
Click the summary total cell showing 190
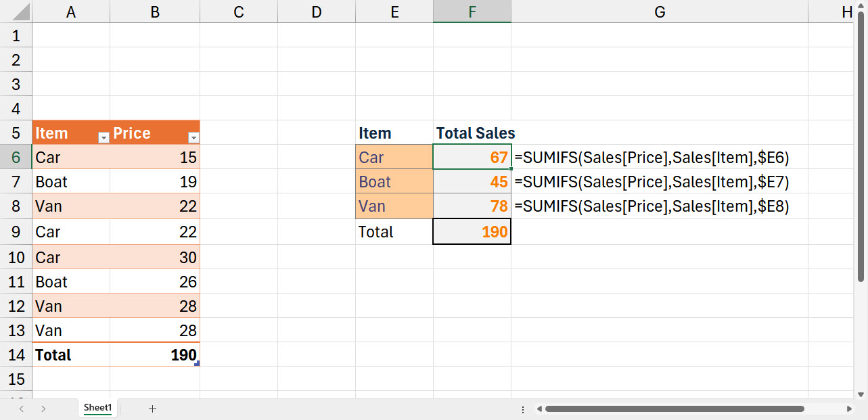tap(472, 232)
